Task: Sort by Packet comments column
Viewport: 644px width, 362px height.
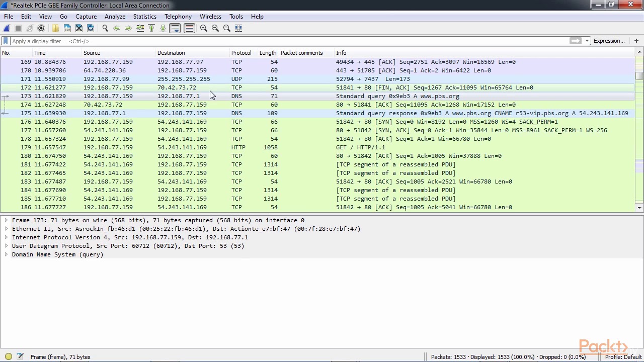Action: [306, 53]
